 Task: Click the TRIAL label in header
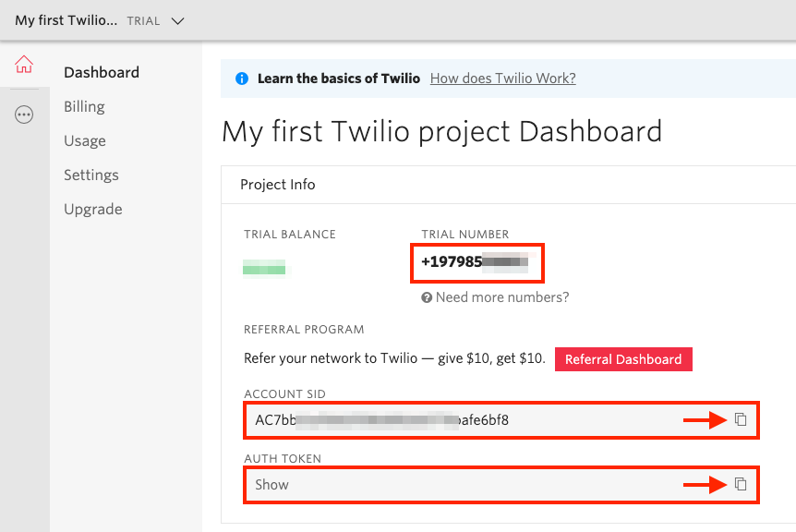(143, 21)
